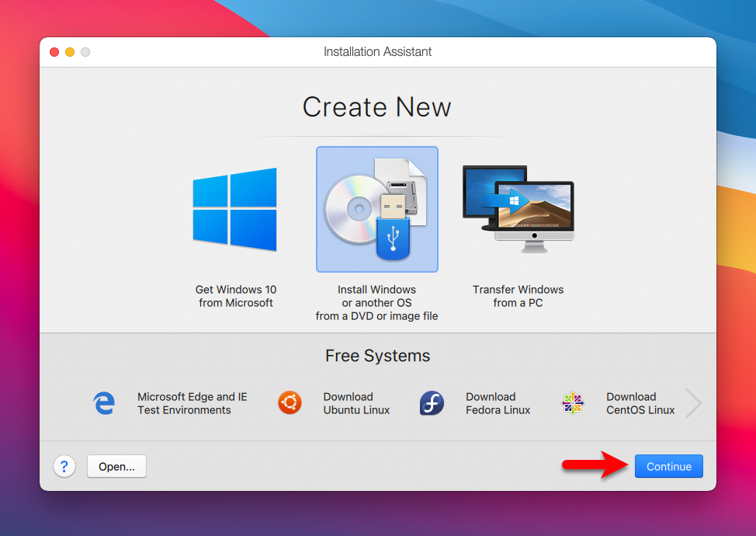Minimize the Installation Assistant with yellow button
The height and width of the screenshot is (536, 756).
70,52
